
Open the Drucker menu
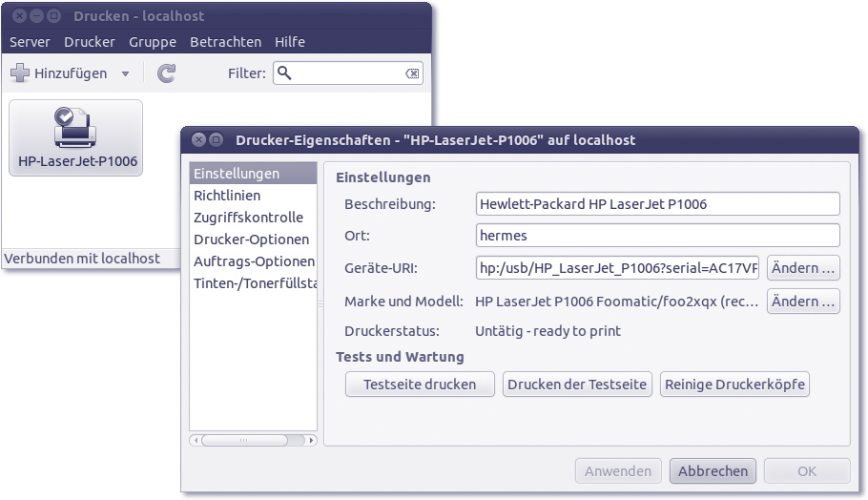pos(90,42)
